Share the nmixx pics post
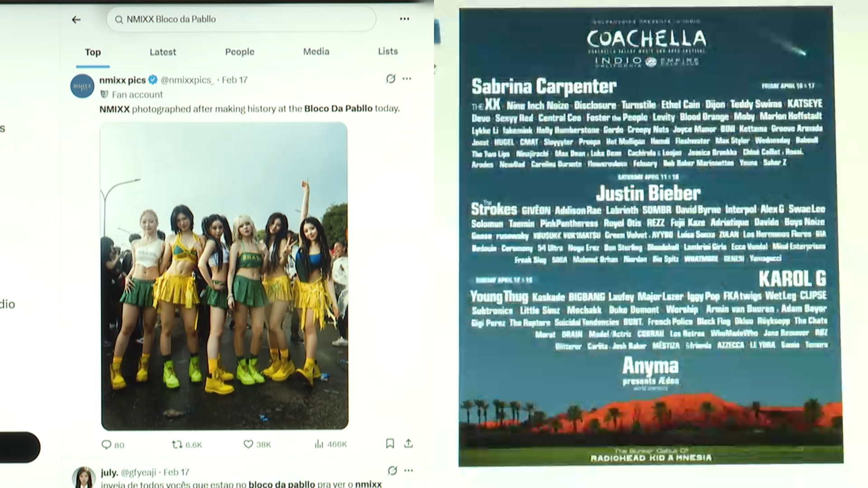This screenshot has height=488, width=868. (408, 444)
